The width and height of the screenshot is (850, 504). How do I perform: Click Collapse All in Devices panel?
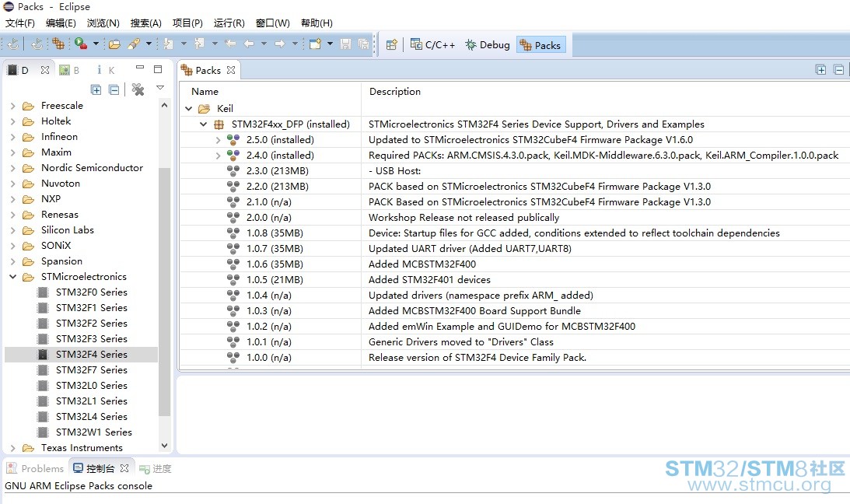pos(114,89)
